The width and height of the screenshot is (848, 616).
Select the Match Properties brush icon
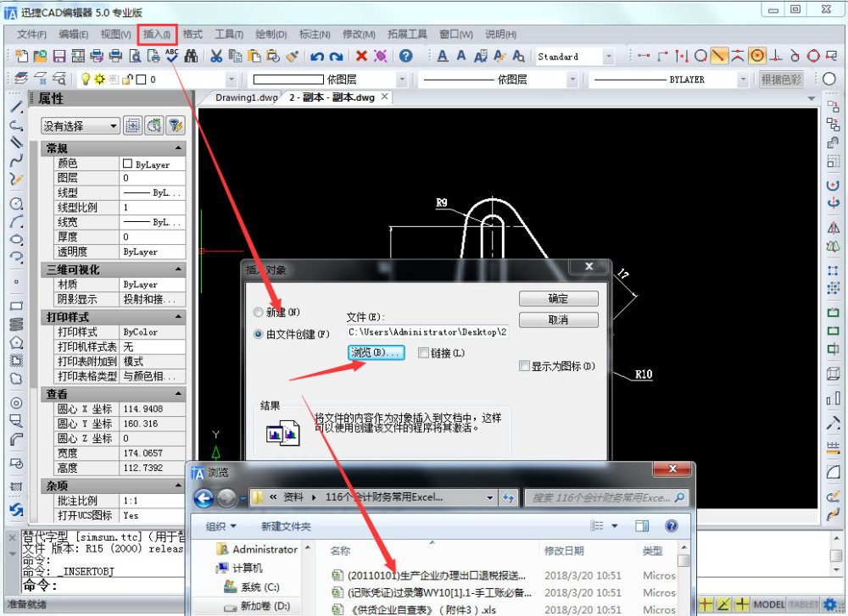[x=292, y=56]
